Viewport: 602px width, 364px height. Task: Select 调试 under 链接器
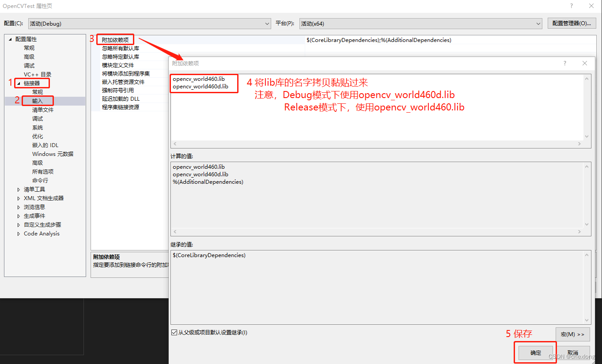(38, 118)
